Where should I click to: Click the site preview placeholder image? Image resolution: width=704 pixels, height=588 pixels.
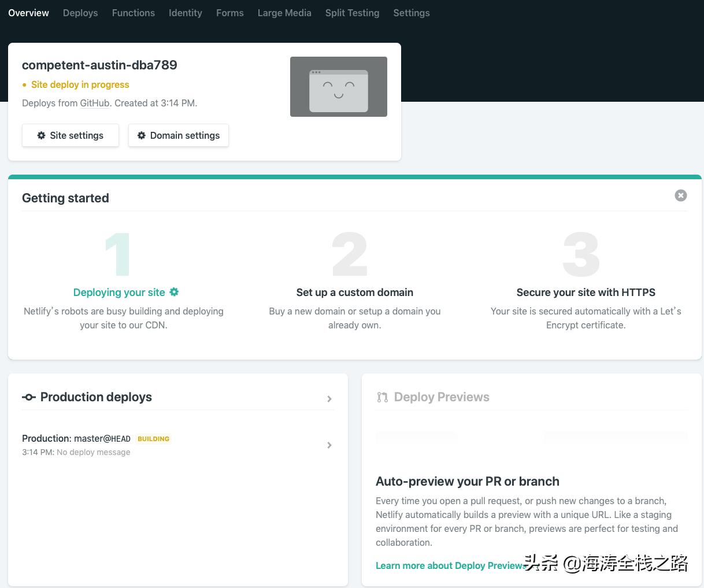339,86
